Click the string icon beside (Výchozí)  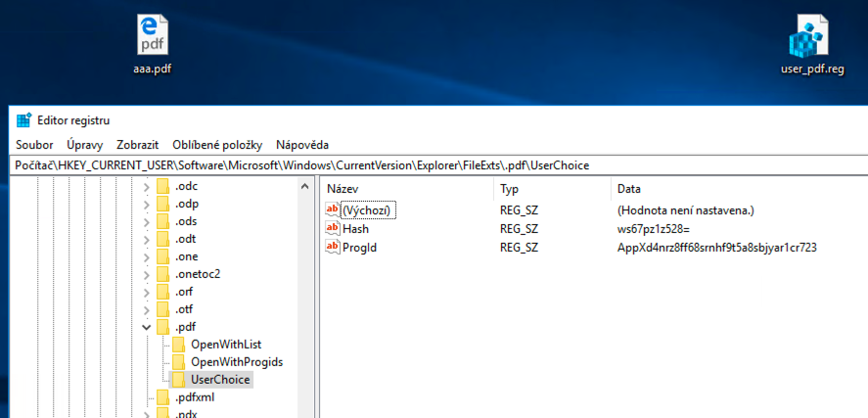tap(333, 210)
